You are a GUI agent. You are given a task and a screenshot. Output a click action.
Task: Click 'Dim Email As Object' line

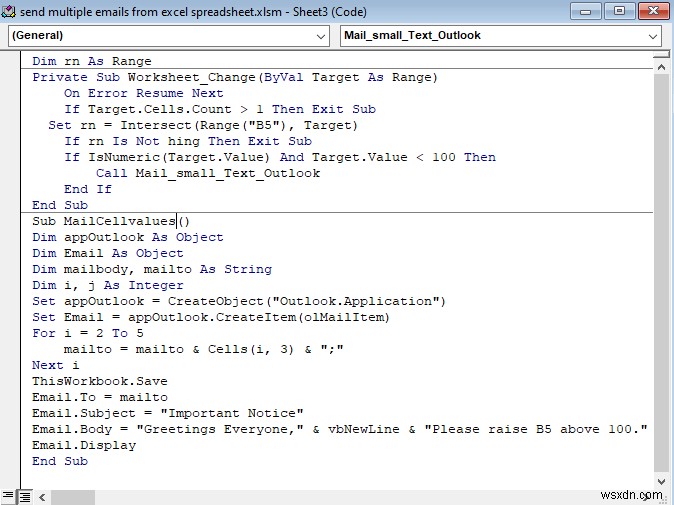[x=108, y=253]
